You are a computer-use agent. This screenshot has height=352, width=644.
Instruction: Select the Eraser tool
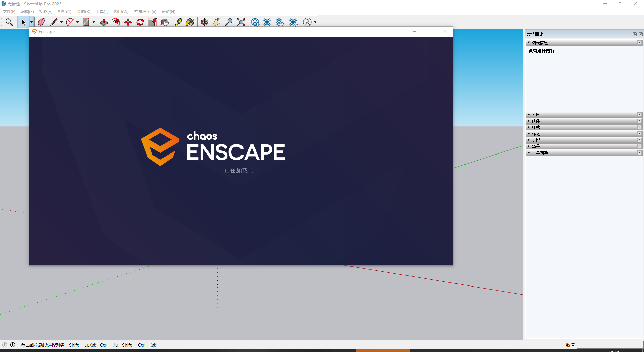coord(41,22)
